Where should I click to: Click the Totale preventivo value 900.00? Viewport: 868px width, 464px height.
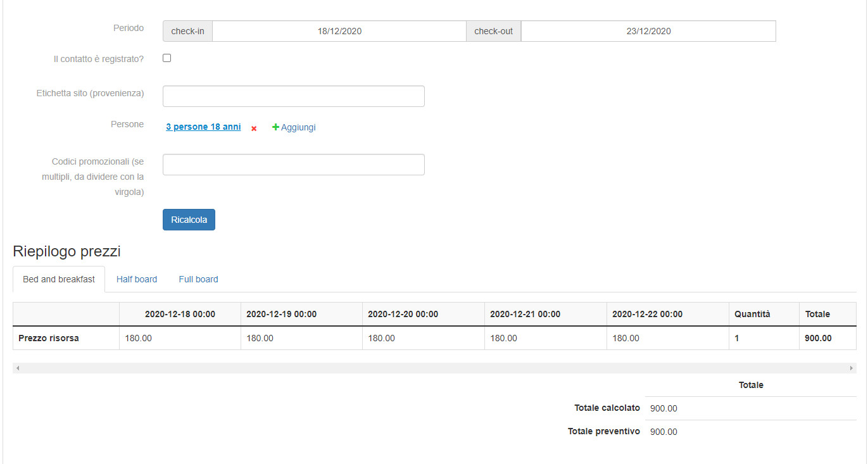click(x=664, y=432)
